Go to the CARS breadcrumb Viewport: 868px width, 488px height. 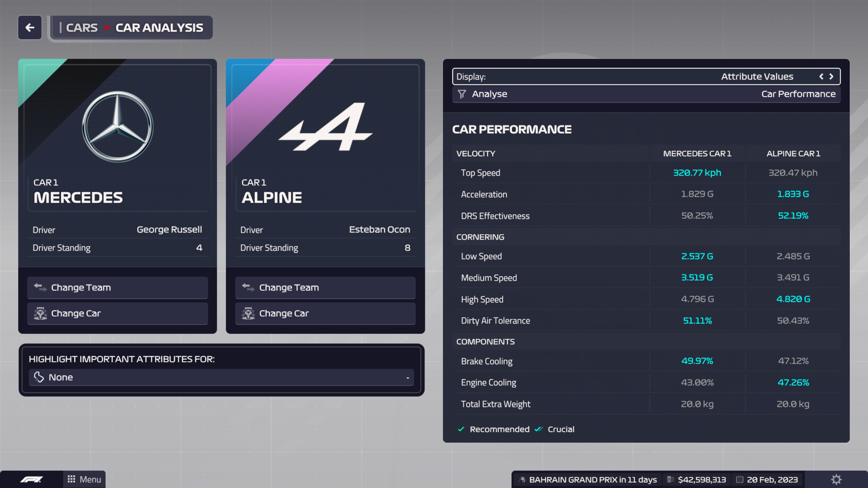81,27
